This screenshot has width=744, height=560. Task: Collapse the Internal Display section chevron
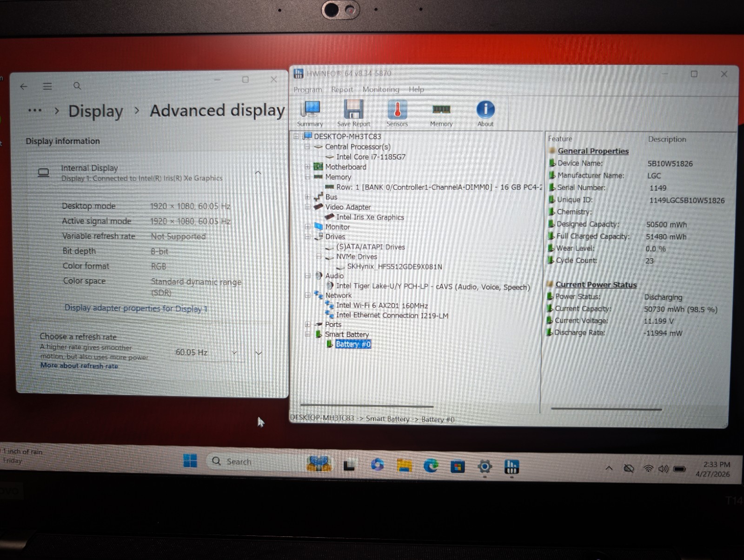(258, 173)
